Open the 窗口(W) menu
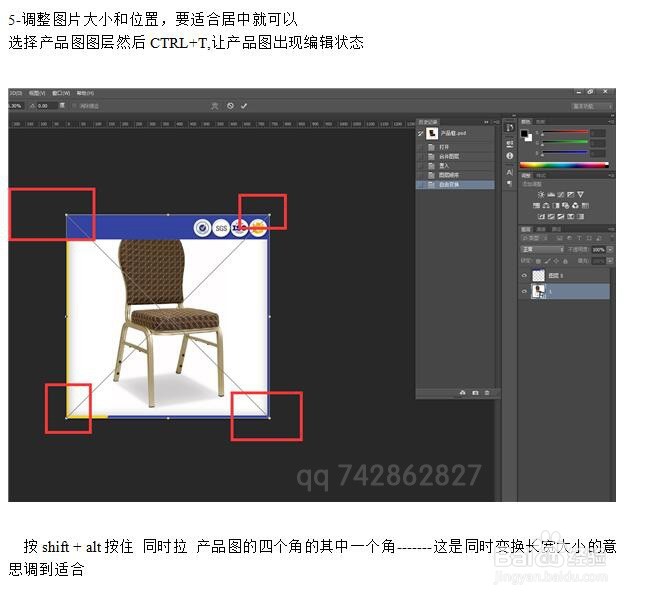 click(x=61, y=93)
